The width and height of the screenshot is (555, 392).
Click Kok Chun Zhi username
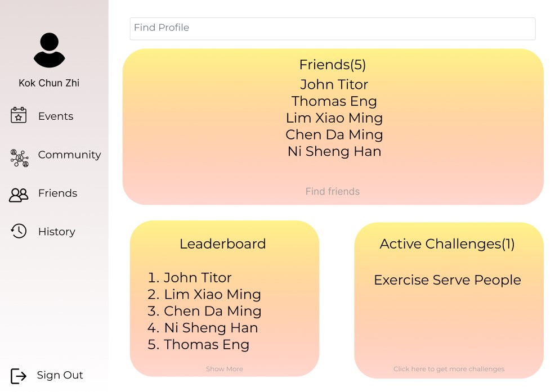pos(49,83)
